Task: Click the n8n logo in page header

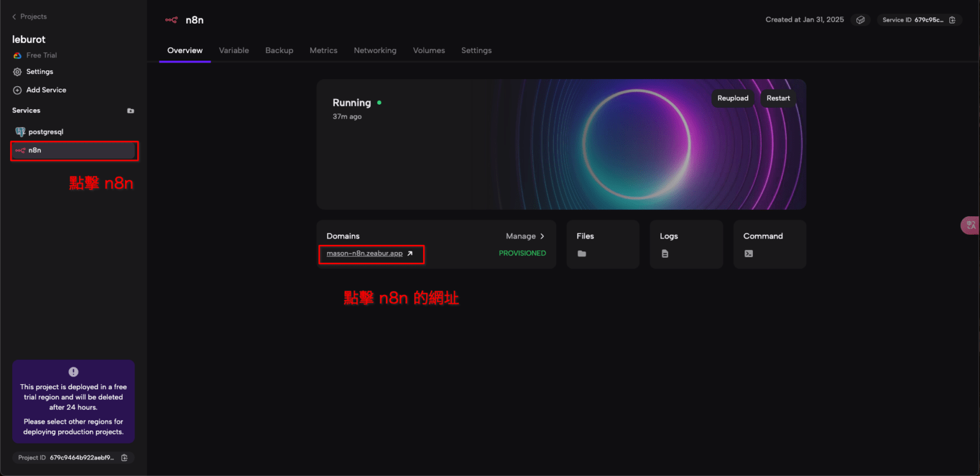Action: [171, 20]
